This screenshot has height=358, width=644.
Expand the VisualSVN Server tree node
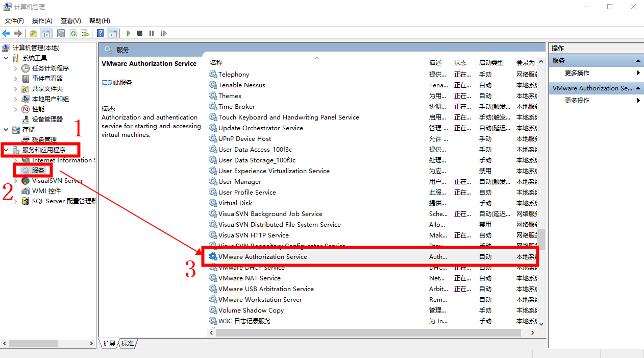(16, 180)
